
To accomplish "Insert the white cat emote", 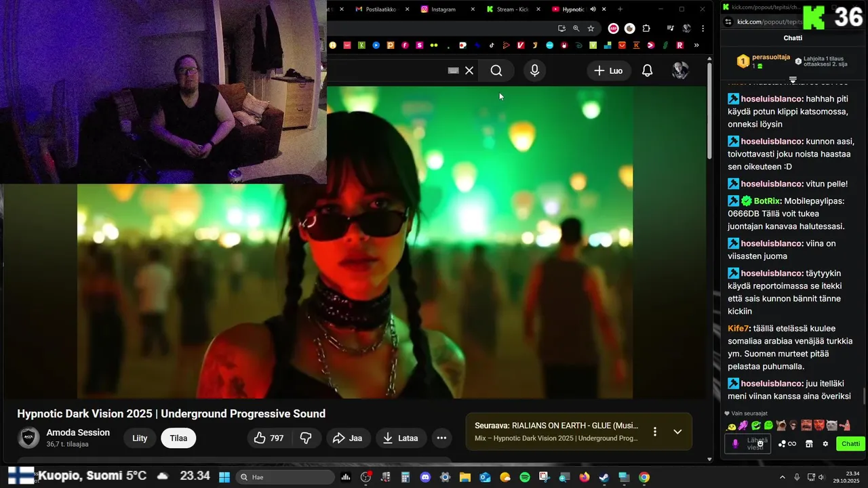I will click(831, 426).
